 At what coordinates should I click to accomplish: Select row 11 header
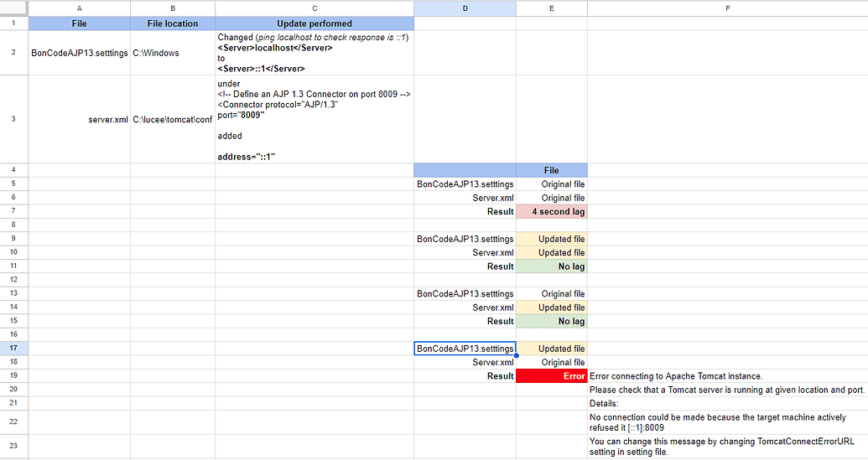click(14, 266)
